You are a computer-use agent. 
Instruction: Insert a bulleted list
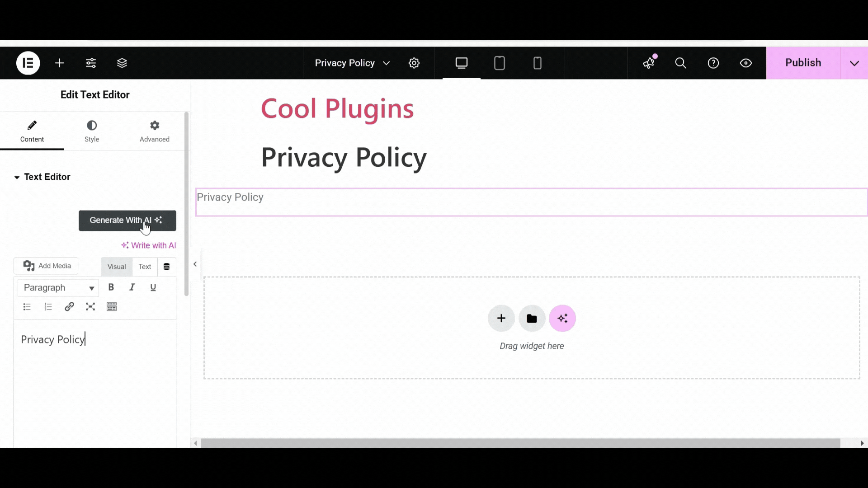point(27,307)
